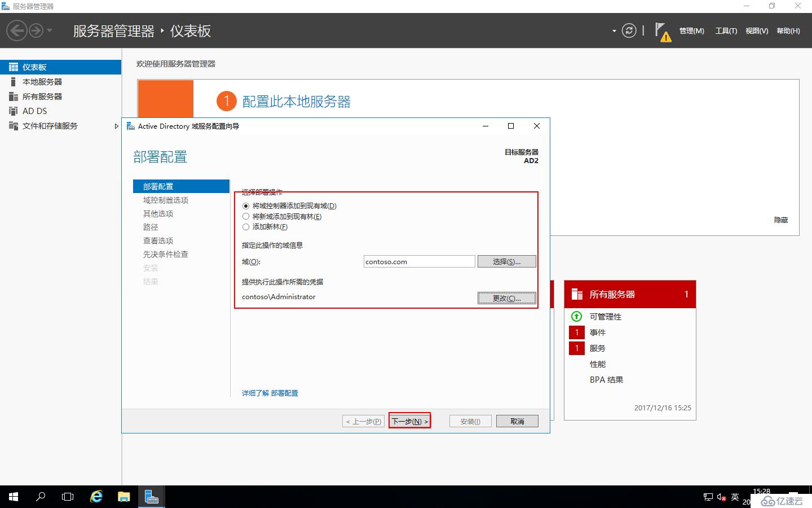The image size is (812, 508).
Task: Open taskbar search magnifier
Action: click(41, 497)
